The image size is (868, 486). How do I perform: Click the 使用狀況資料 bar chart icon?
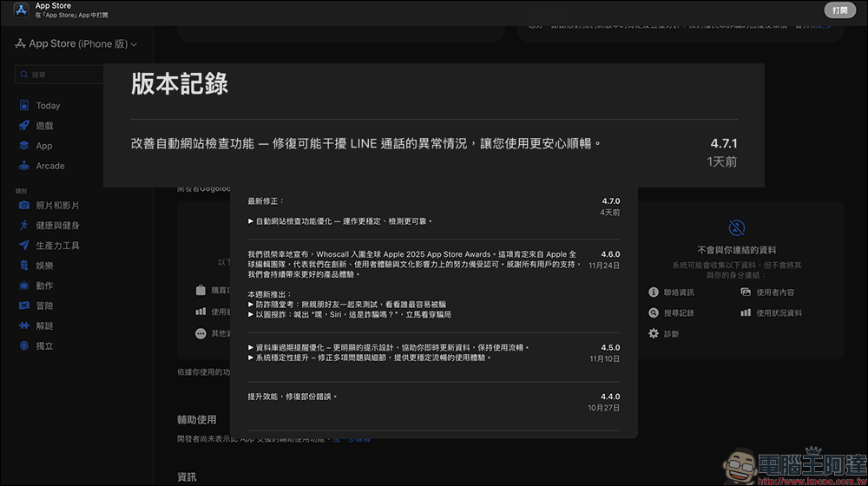[x=746, y=312]
